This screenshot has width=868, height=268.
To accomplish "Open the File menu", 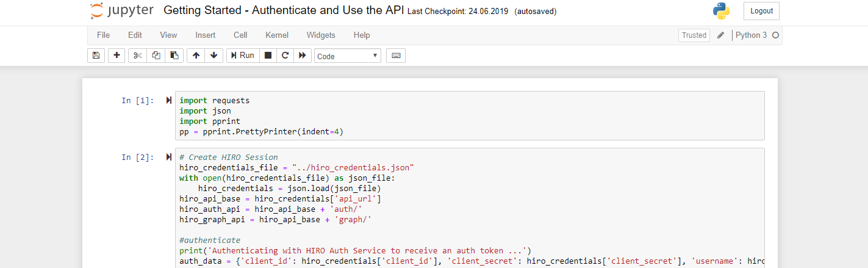I will tap(103, 35).
